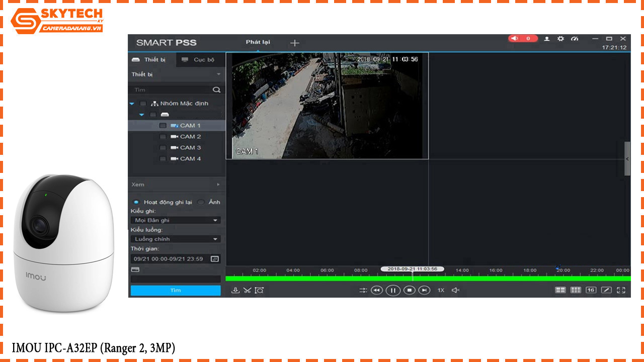Switch to the Cục bộ tab
The width and height of the screenshot is (644, 362).
199,60
